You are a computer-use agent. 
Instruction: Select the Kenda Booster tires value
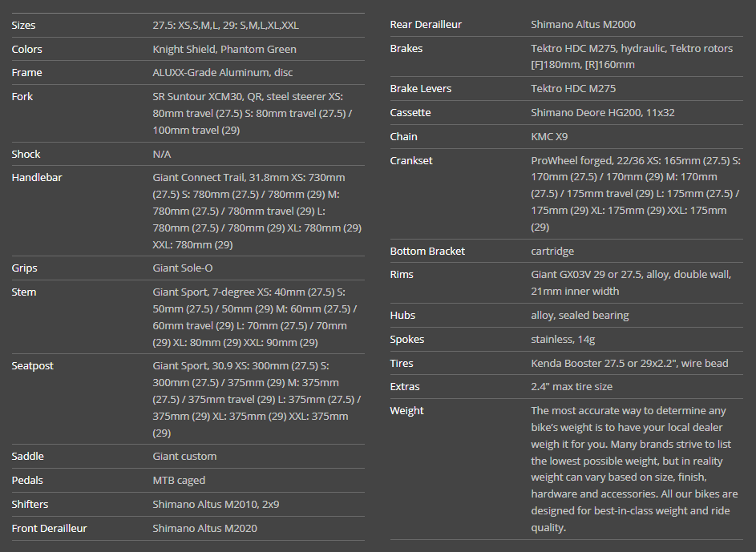click(629, 364)
